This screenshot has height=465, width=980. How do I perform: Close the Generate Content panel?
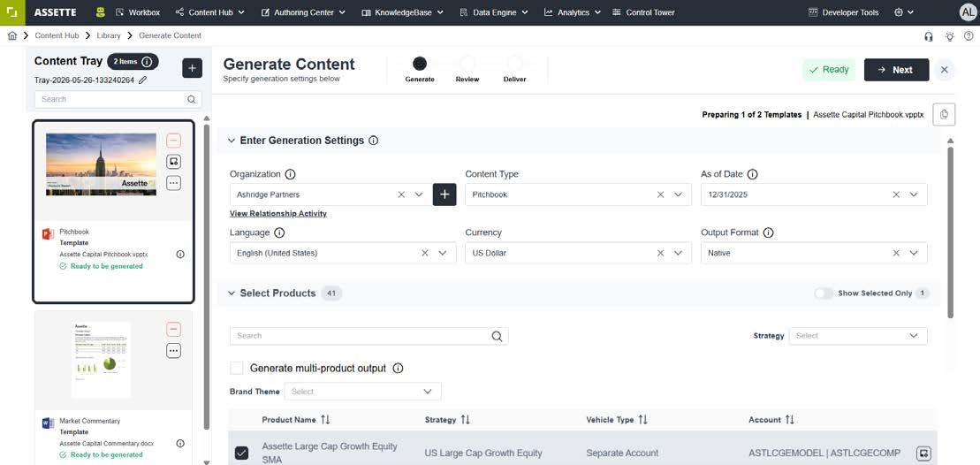click(x=945, y=70)
